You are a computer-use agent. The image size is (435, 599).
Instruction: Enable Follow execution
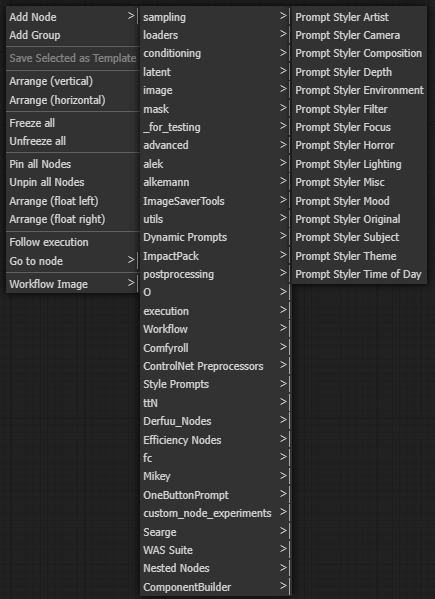point(73,242)
